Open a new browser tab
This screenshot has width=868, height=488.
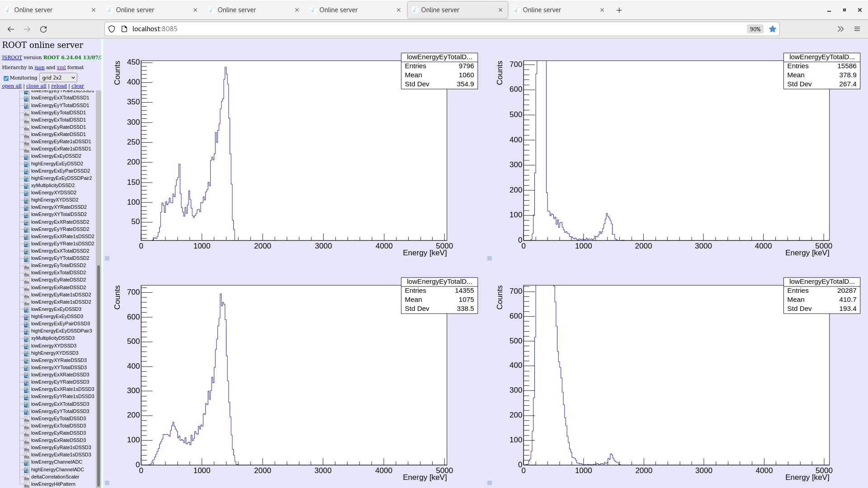(x=619, y=10)
